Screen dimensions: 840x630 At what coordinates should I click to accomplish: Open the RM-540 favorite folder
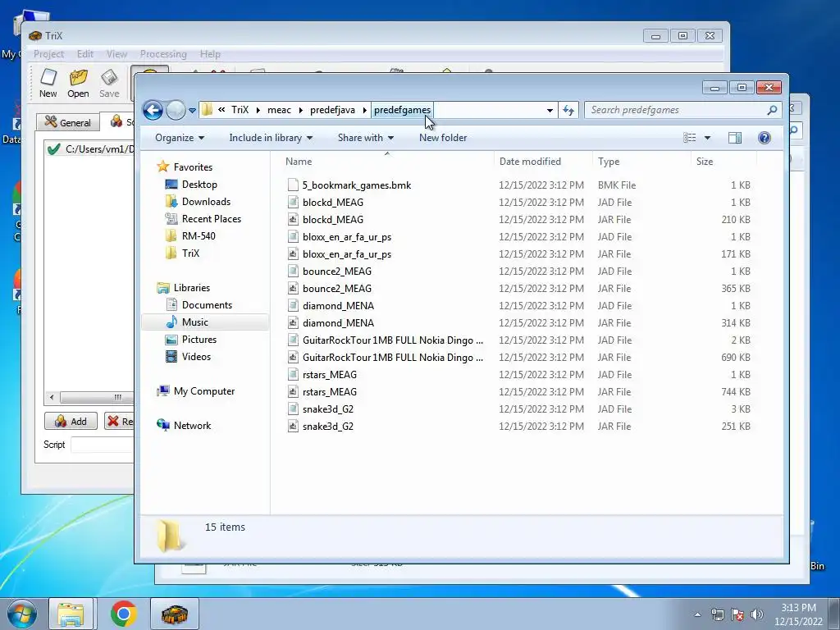pos(199,235)
